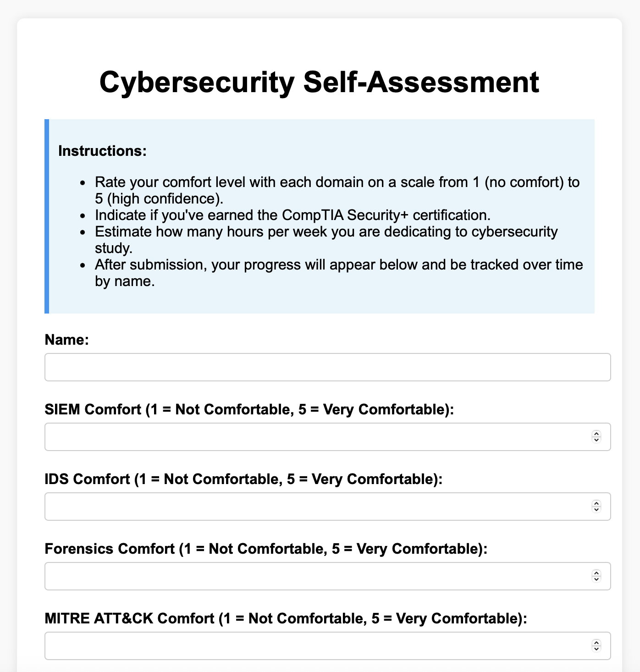Focus the SIEM Comfort number field
Viewport: 640px width, 672px height.
[x=316, y=437]
